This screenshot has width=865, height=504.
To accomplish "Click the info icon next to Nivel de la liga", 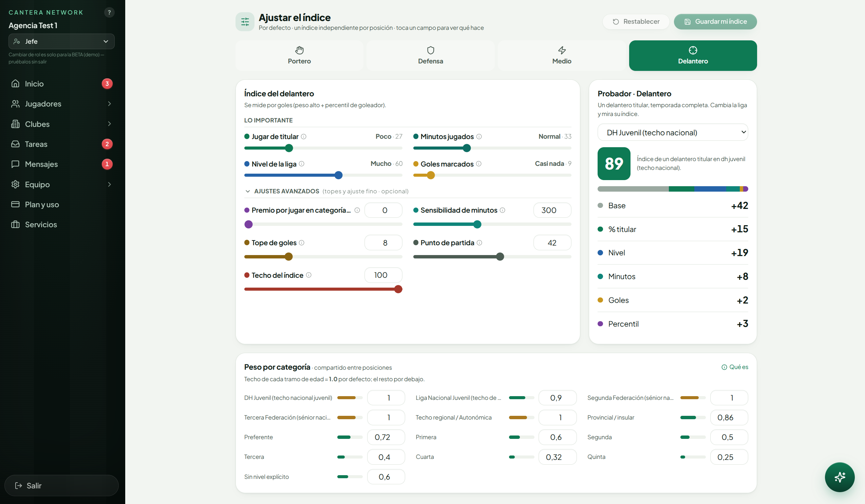I will coord(302,164).
